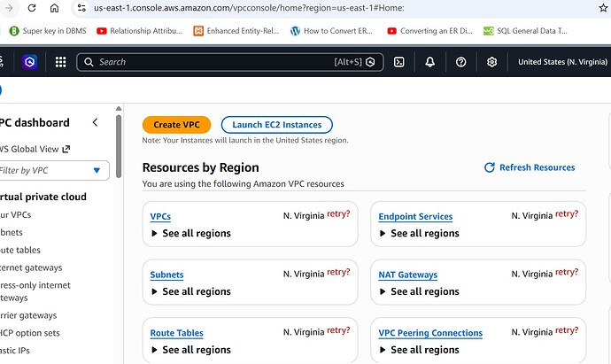611x364 pixels.
Task: Go to the browser home page
Action: (54, 8)
